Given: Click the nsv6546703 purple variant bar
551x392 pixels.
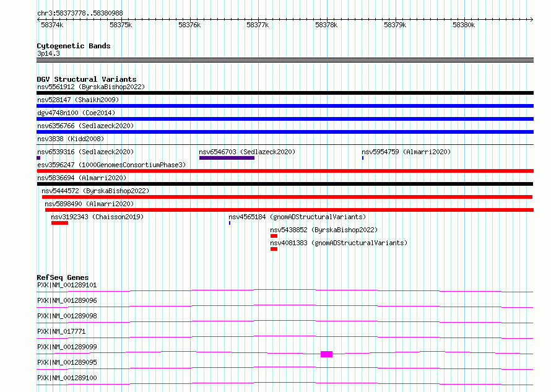Looking at the screenshot, I should [227, 158].
